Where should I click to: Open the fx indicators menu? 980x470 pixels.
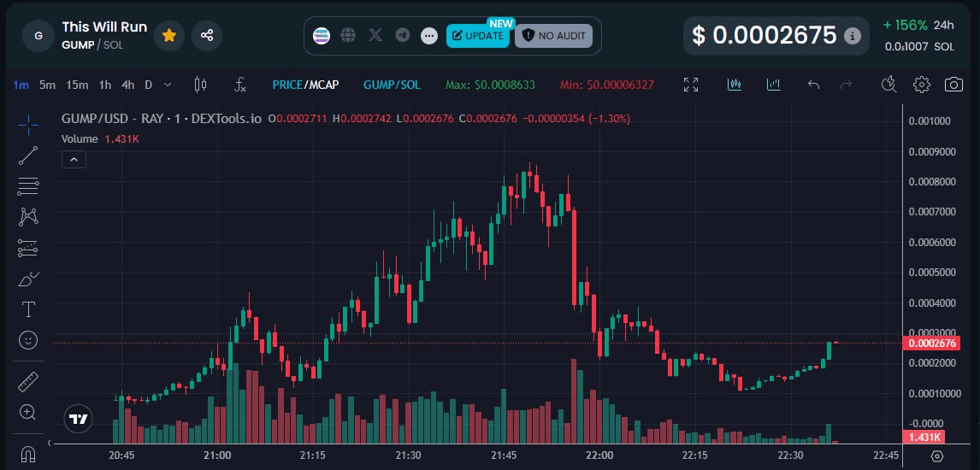coord(240,85)
